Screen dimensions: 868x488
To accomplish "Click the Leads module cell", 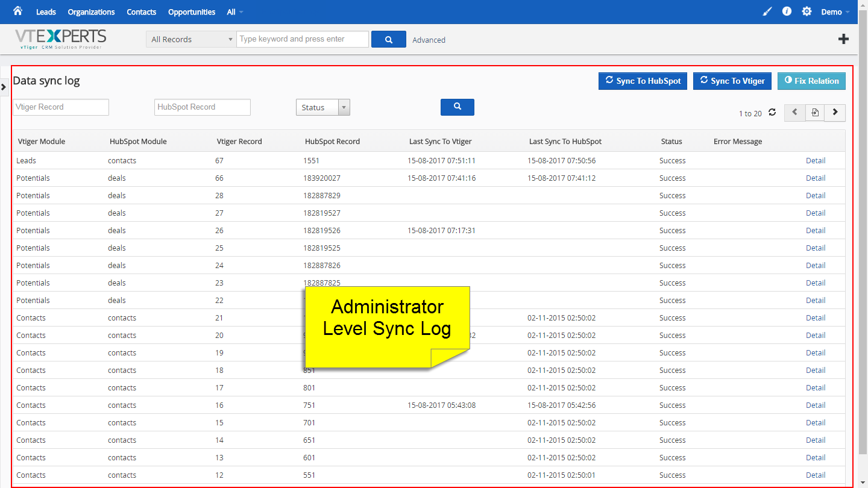I will (26, 160).
